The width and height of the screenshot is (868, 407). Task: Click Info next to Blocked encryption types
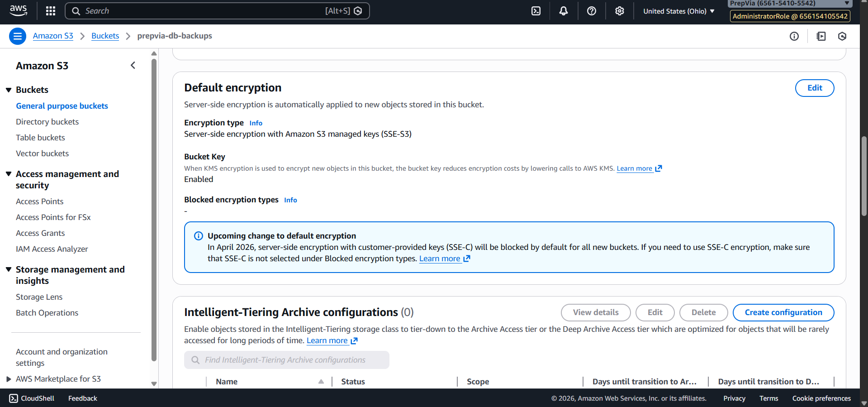click(x=290, y=200)
